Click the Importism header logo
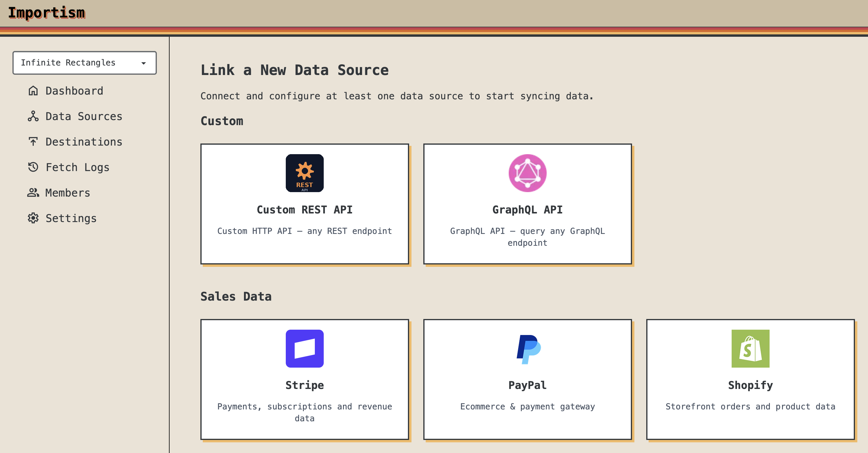The image size is (868, 453). [47, 13]
